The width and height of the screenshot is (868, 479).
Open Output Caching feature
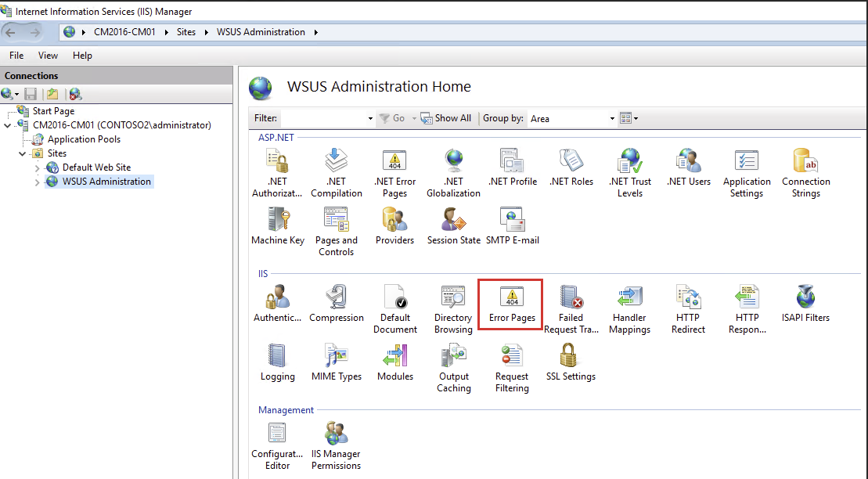coord(453,368)
